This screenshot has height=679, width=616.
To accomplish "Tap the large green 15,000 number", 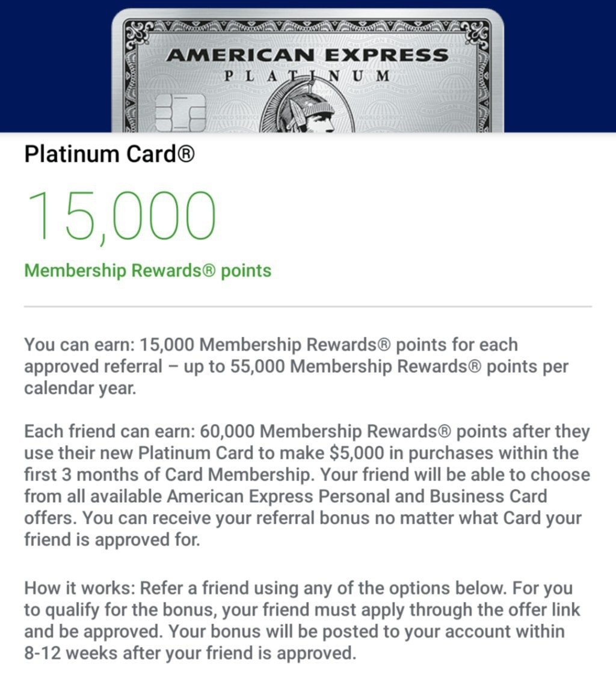I will coord(122,217).
